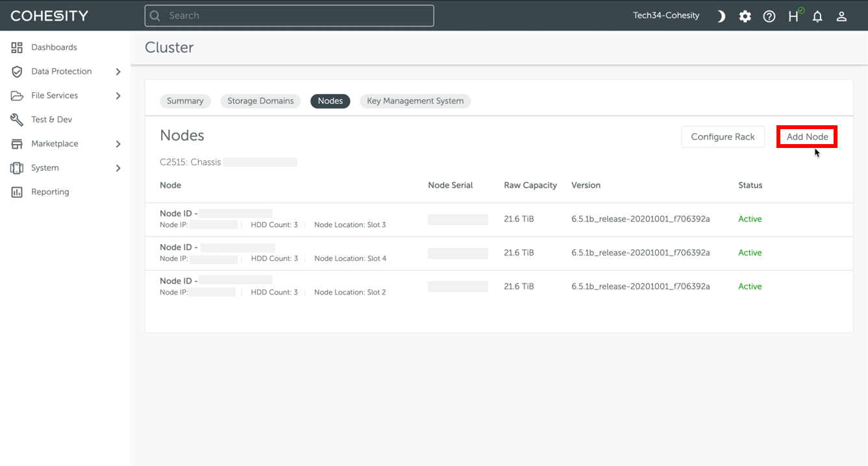Click the Raw Capacity column header
This screenshot has height=466, width=868.
click(530, 186)
